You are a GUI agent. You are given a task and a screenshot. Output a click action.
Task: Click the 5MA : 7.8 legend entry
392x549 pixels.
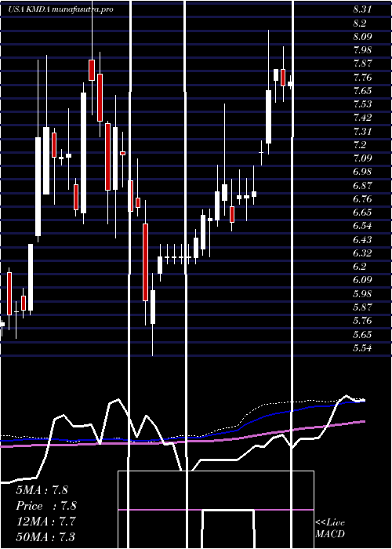42,490
